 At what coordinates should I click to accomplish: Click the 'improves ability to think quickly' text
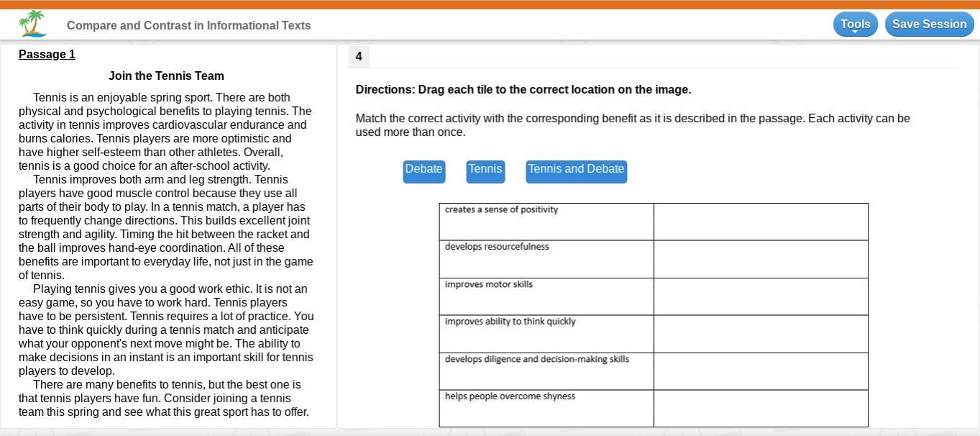coord(510,322)
